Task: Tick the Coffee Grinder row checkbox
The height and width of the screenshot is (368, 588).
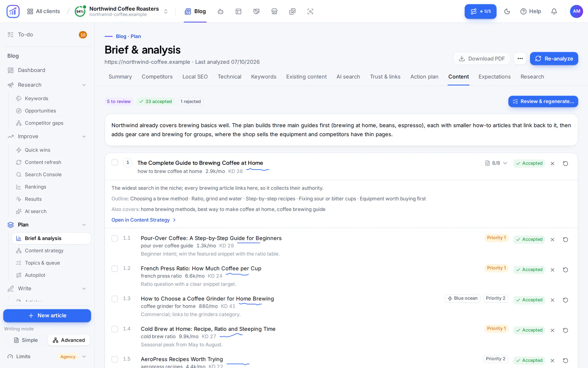Action: (x=115, y=299)
